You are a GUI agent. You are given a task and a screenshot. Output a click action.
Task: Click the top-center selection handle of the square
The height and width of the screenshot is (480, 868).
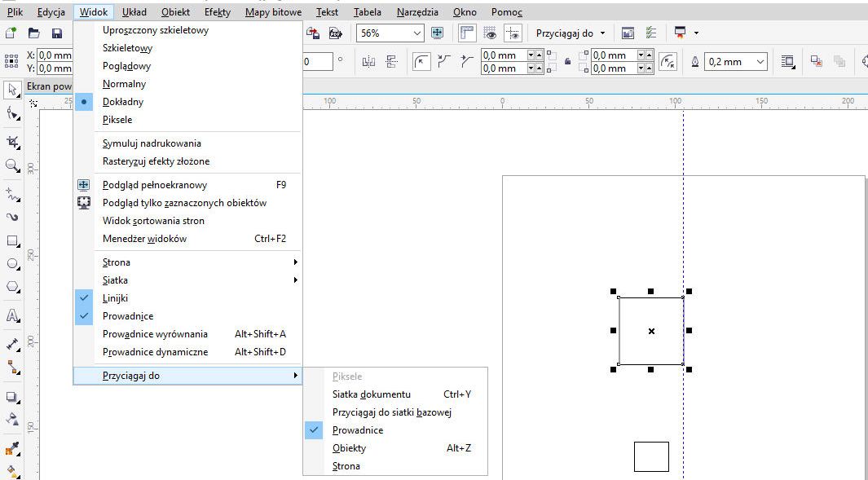point(651,291)
